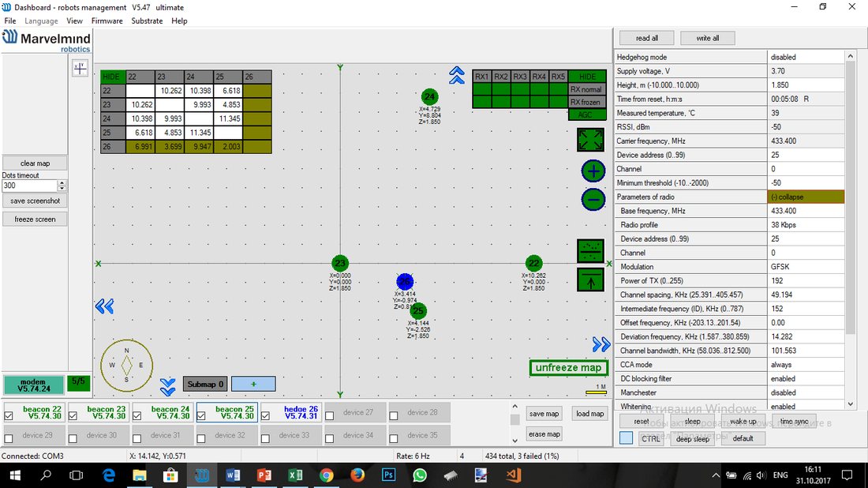Screen dimensions: 868x488
Task: Click the fit-to-screen expand arrows icon
Action: click(591, 140)
